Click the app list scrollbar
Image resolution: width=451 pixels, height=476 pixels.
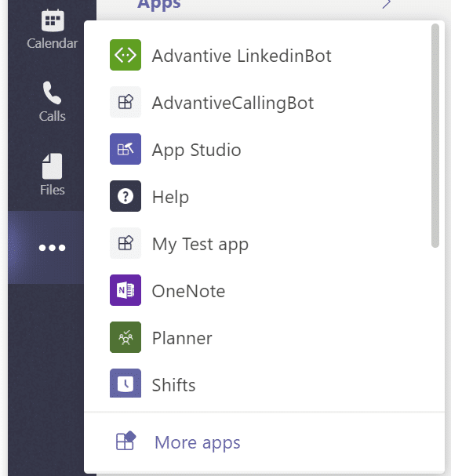click(x=435, y=136)
